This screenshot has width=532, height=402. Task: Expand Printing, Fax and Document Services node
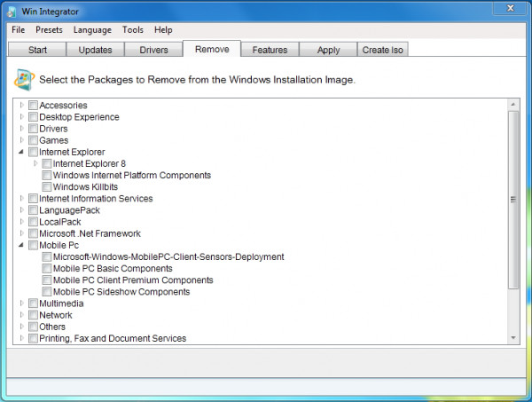coord(21,338)
